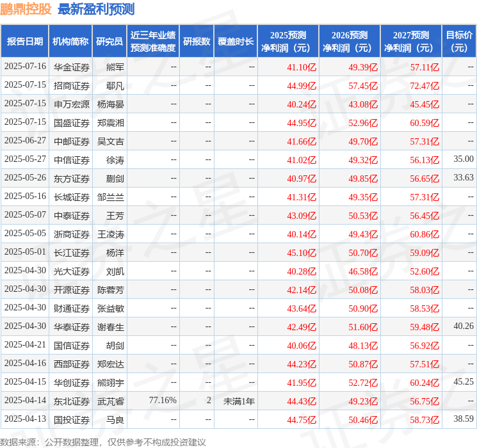The image size is (477, 448).
Task: Click target price 33.63
Action: [x=464, y=178]
